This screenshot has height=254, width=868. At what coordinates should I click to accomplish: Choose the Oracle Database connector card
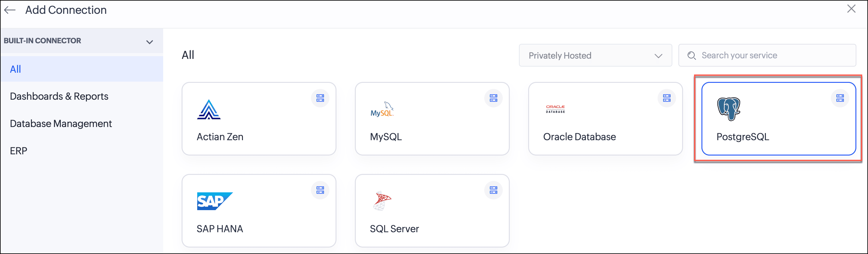tap(605, 119)
